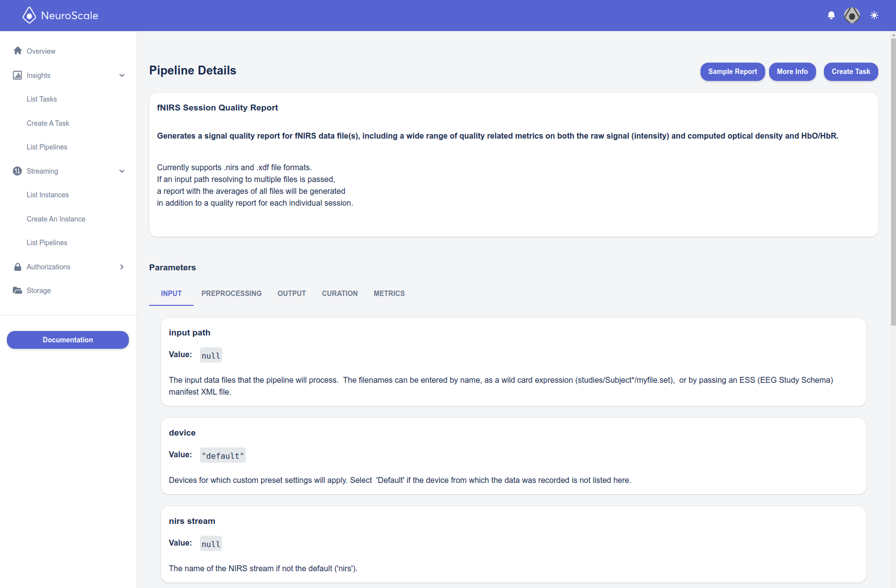Click the Storage folder icon

17,290
